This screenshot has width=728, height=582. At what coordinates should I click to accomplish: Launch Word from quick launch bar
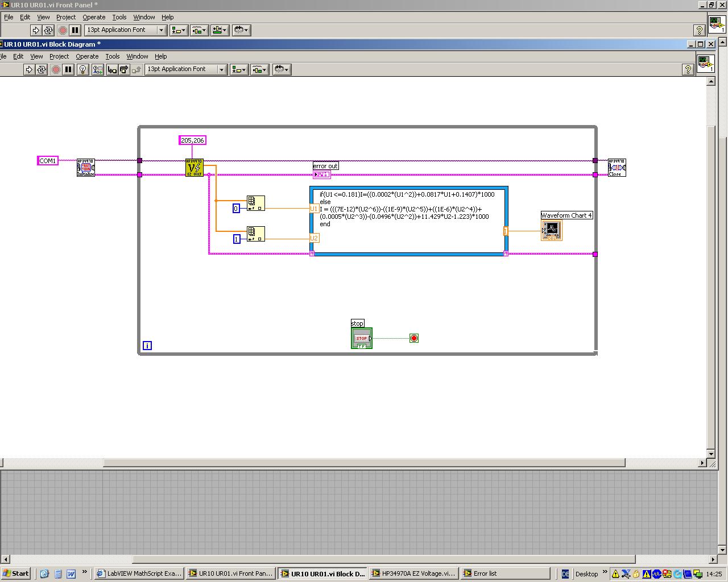(x=71, y=574)
